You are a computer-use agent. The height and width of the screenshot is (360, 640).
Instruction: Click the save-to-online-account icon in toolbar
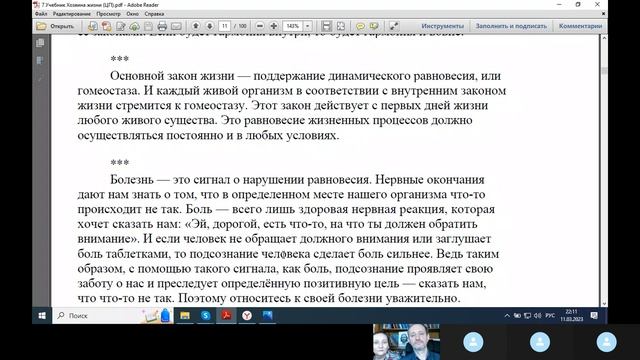tap(93, 26)
